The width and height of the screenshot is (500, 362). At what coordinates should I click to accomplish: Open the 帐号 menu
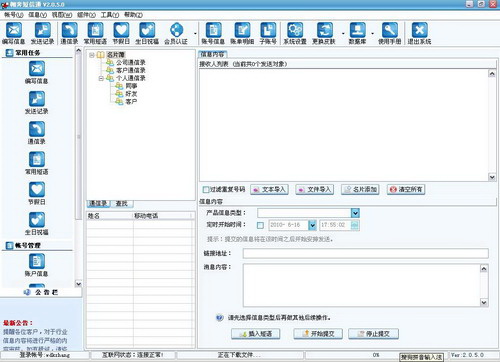pos(13,15)
